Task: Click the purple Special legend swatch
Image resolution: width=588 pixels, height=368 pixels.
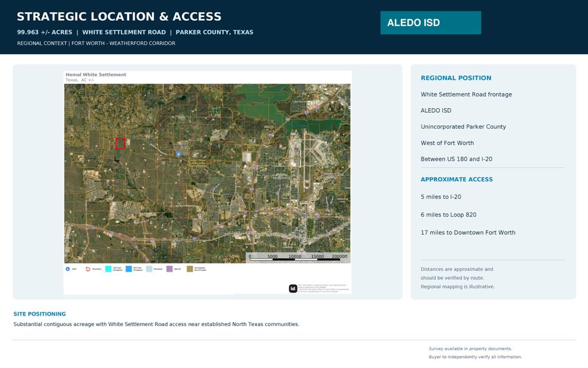Action: click(x=169, y=269)
